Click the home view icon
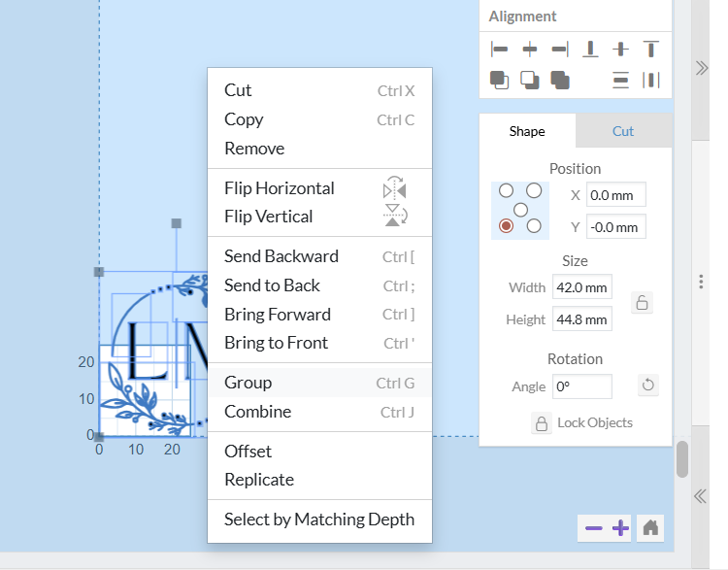Image resolution: width=728 pixels, height=570 pixels. click(x=650, y=528)
